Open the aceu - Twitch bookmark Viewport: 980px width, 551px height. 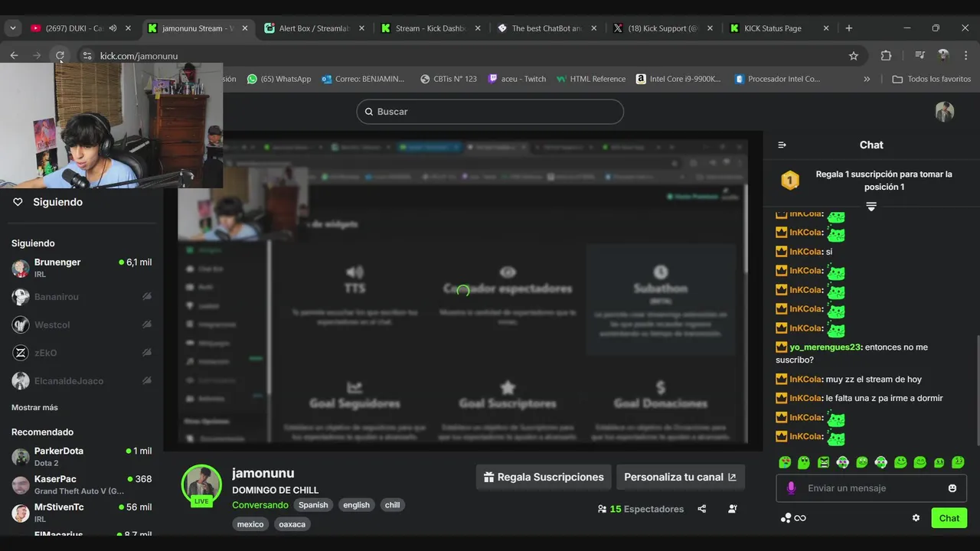(517, 79)
